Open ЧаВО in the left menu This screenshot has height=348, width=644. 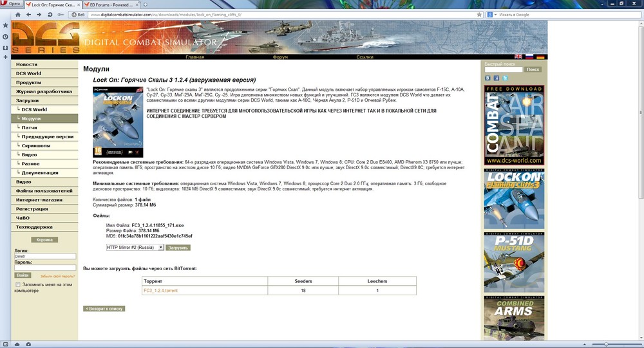45,218
